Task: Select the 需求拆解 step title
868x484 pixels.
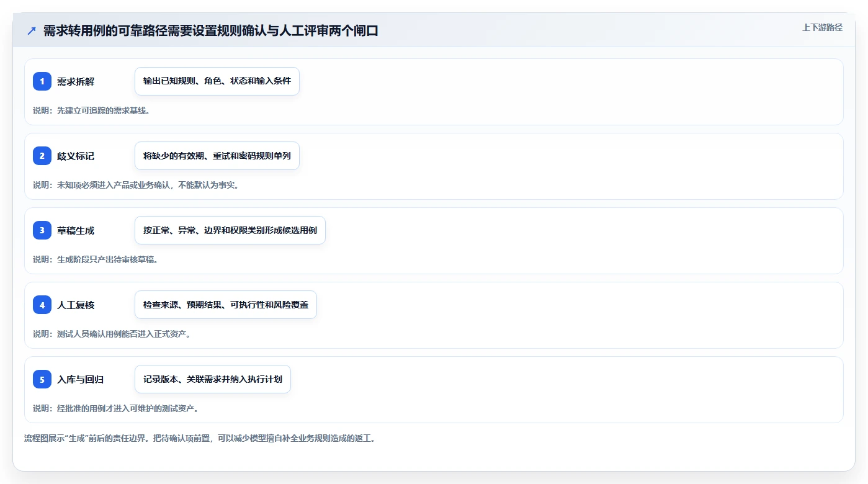Action: [76, 81]
